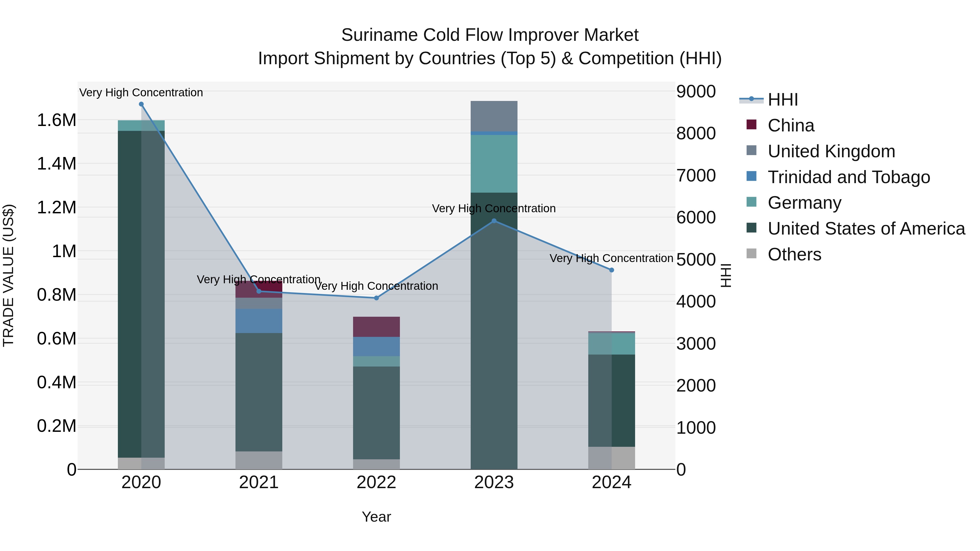Click the 1M trade value tick

point(64,251)
